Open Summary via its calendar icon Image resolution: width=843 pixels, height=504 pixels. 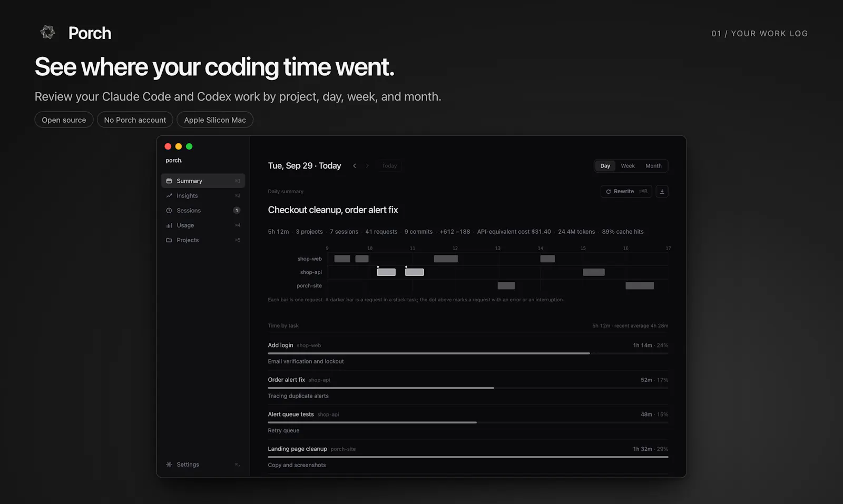(x=169, y=181)
